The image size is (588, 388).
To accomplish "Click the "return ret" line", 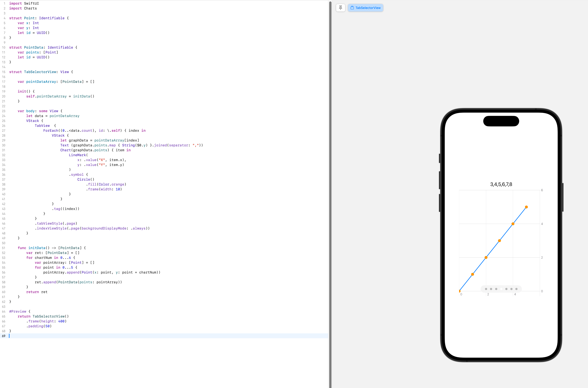I will pos(37,292).
